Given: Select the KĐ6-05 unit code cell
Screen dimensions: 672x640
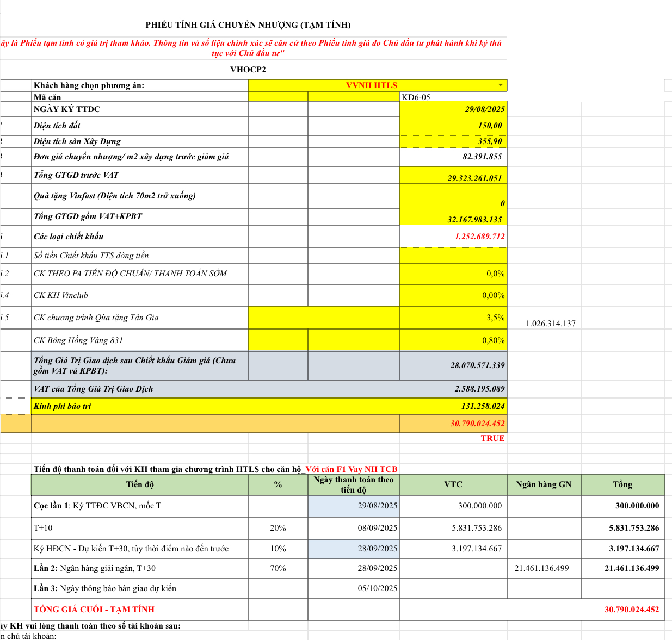Looking at the screenshot, I should coord(453,97).
